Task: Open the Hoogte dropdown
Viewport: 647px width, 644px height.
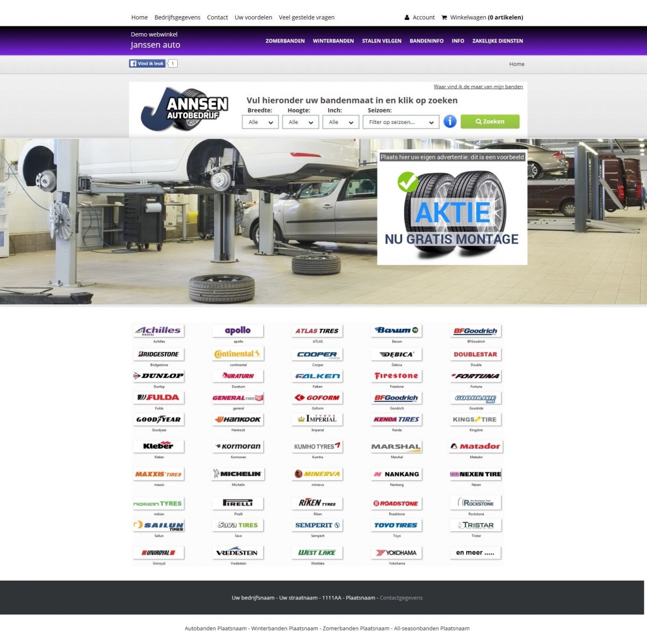Action: (300, 122)
